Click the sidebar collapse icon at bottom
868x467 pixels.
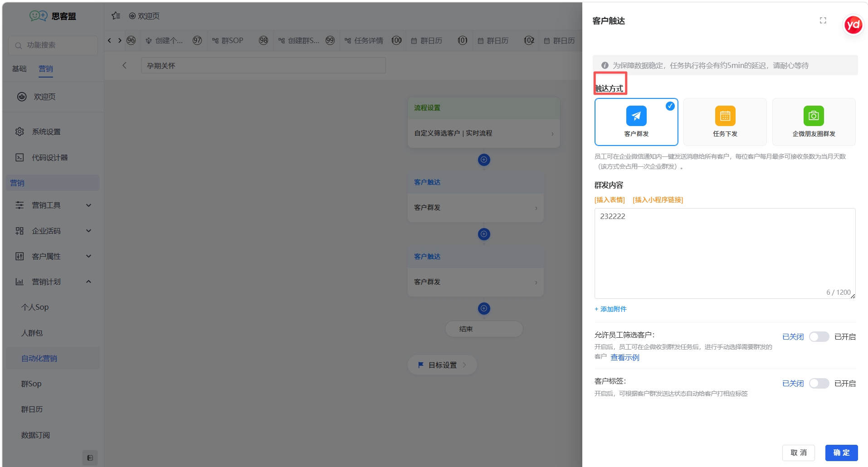point(90,458)
